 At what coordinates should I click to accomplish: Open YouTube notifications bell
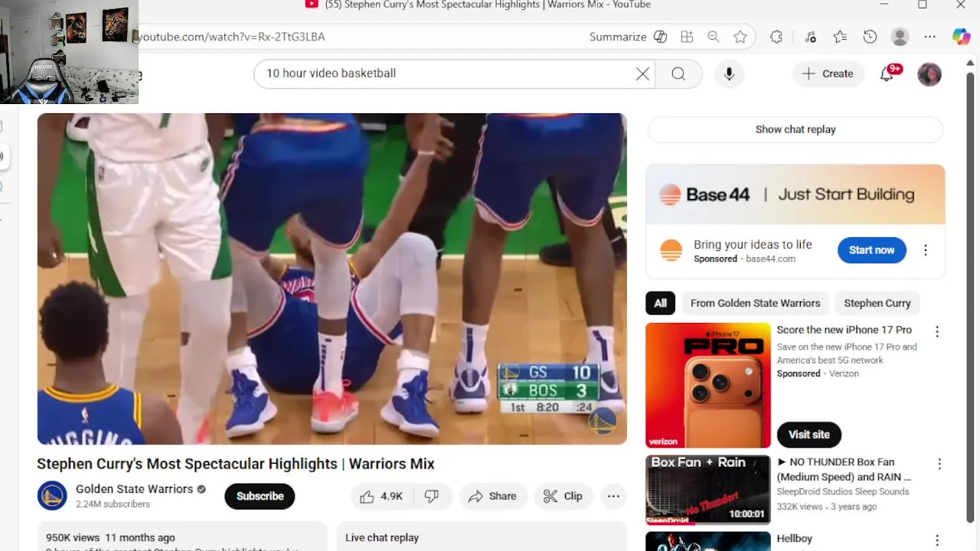point(887,73)
